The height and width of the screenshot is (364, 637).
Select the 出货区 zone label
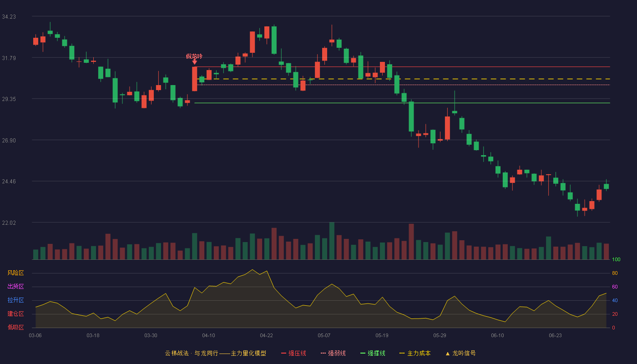15,287
